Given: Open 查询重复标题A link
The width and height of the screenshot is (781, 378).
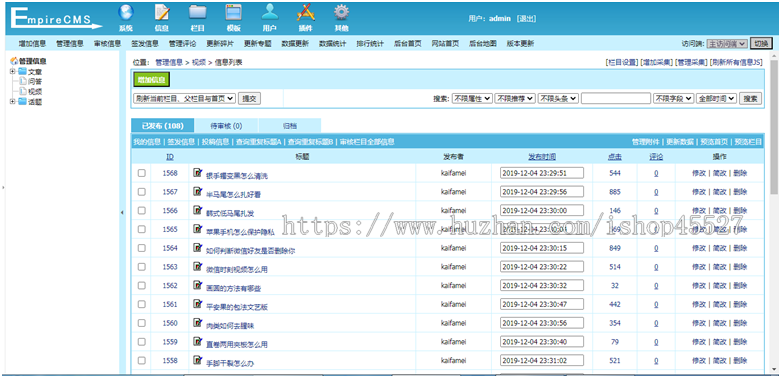Looking at the screenshot, I should click(x=259, y=142).
